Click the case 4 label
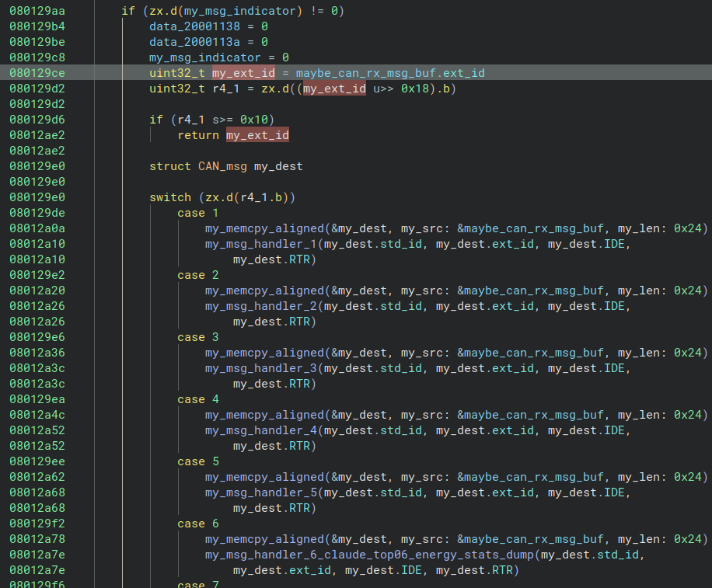 (198, 399)
